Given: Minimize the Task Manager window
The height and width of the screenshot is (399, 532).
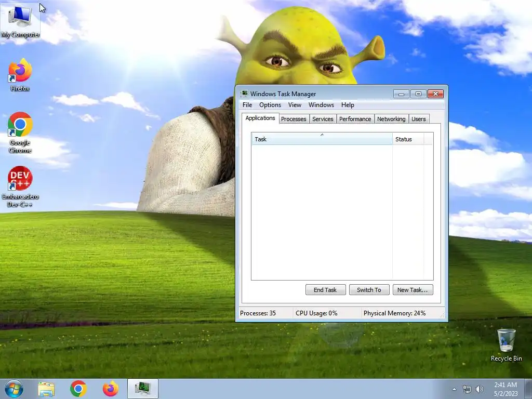Looking at the screenshot, I should point(401,94).
